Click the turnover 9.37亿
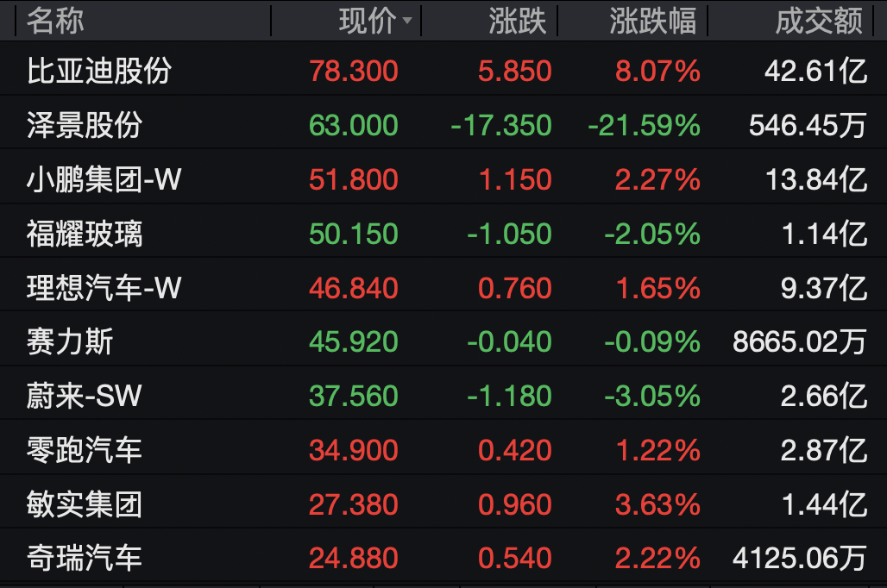This screenshot has height=588, width=887. tap(824, 288)
